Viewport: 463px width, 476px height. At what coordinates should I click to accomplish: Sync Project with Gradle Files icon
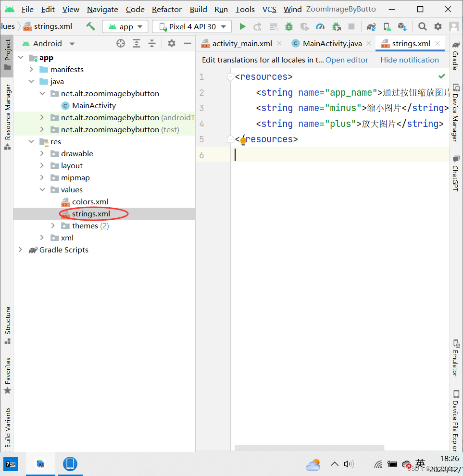[x=371, y=27]
